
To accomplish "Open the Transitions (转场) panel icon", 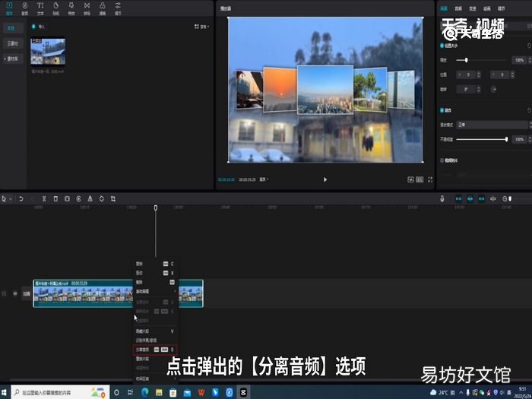I will [x=87, y=8].
